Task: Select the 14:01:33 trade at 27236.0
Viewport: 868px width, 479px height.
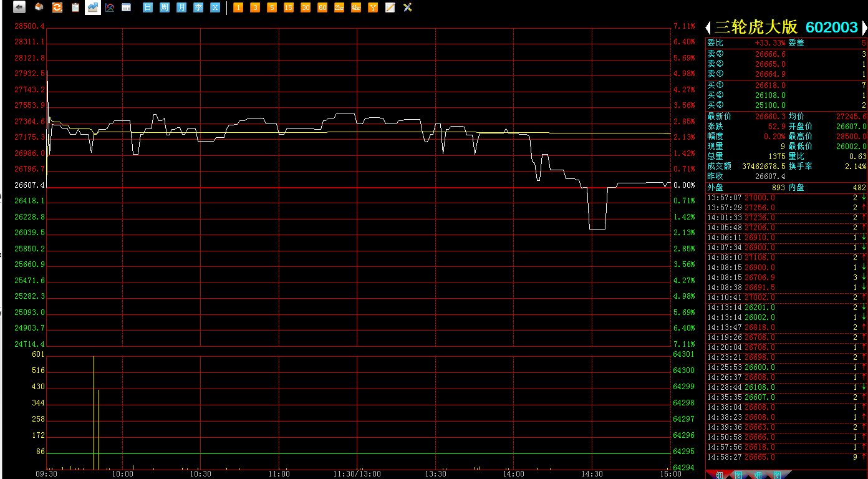Action: click(x=786, y=218)
